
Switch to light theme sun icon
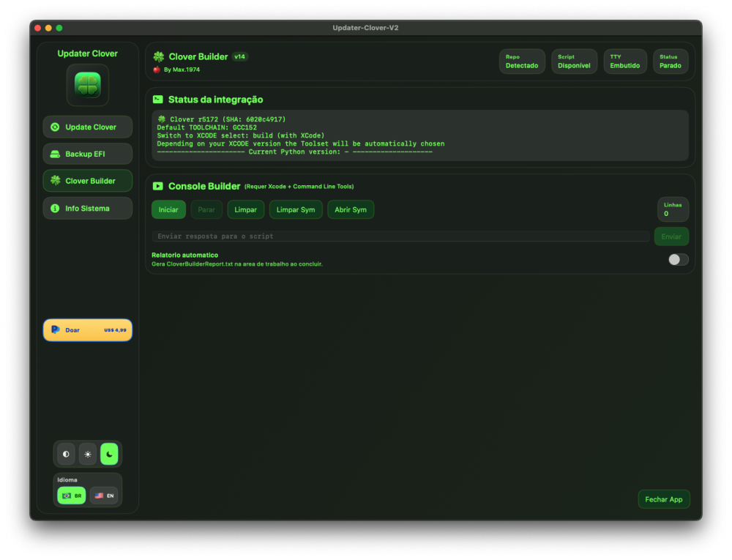click(x=88, y=454)
